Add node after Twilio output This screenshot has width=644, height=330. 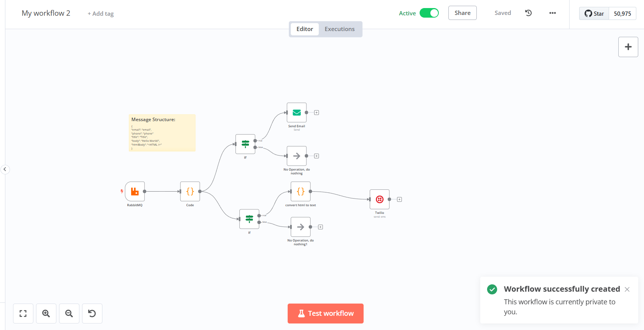point(399,199)
